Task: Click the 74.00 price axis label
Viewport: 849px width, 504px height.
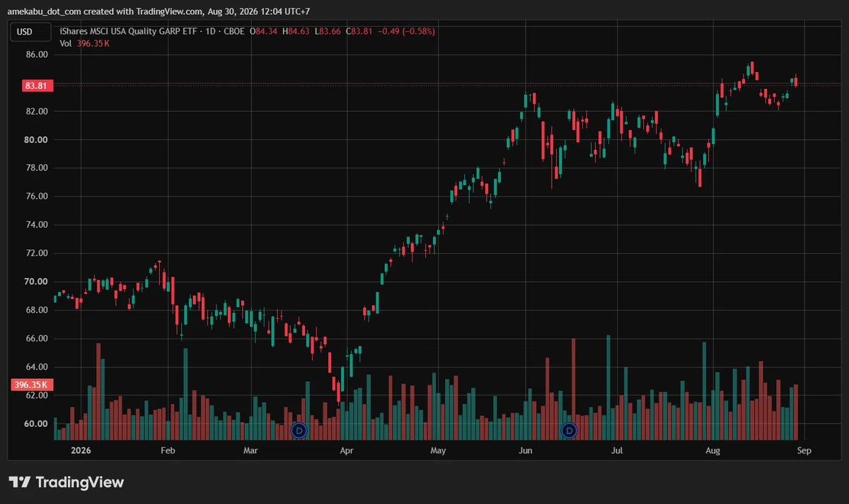Action: tap(37, 225)
